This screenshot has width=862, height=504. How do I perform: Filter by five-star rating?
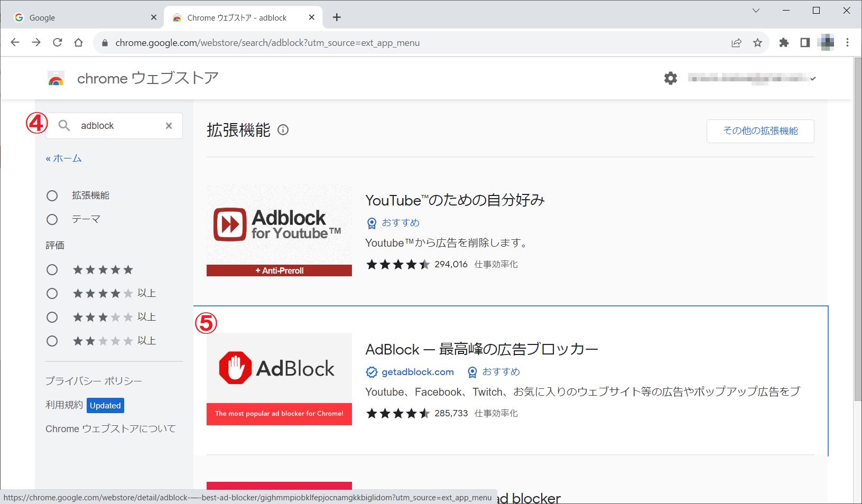[x=52, y=270]
